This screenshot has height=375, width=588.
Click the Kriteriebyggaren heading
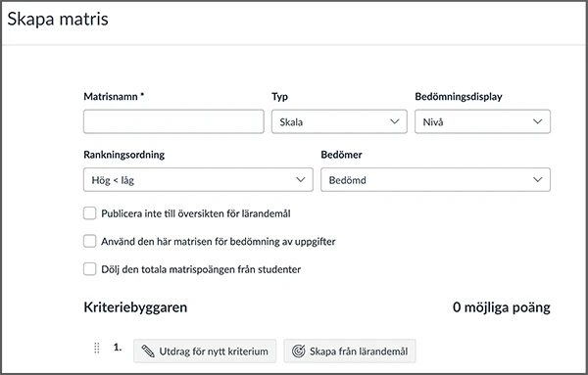pos(135,307)
